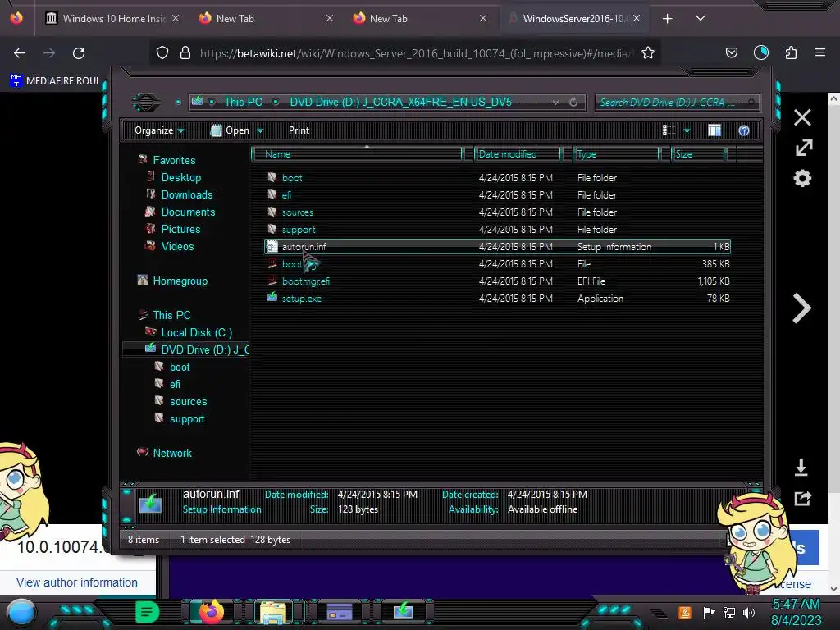Open the tracking protection shield
Viewport: 840px width, 630px height.
[x=162, y=53]
